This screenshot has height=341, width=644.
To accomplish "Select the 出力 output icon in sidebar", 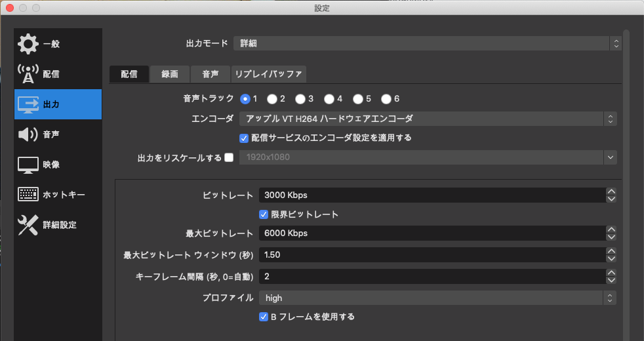I will click(x=28, y=104).
